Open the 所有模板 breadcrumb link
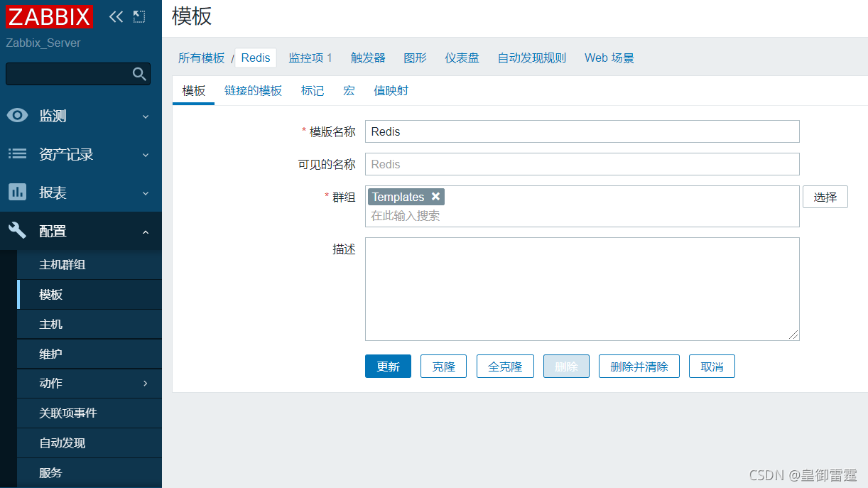The height and width of the screenshot is (488, 868). 201,58
